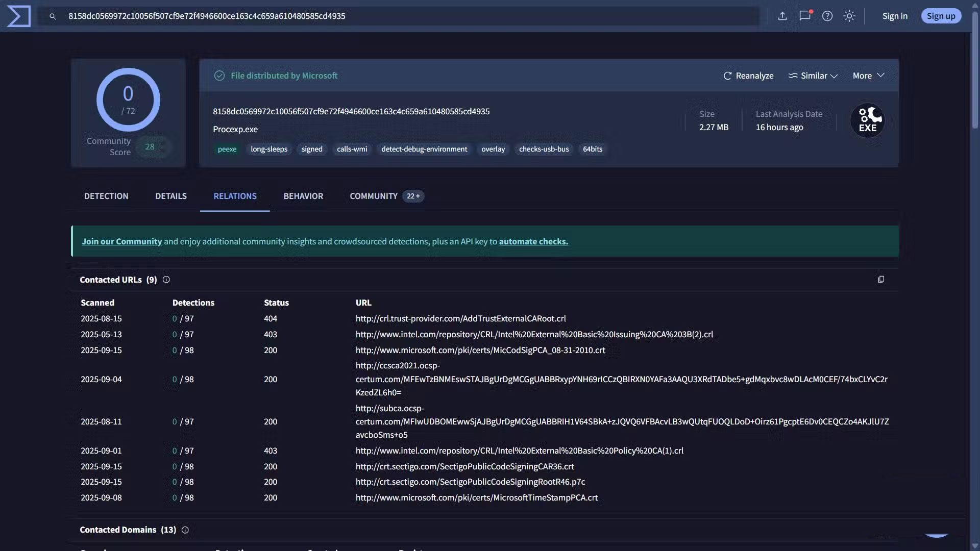
Task: Click the VirusTotal sigma logo
Action: (x=19, y=16)
